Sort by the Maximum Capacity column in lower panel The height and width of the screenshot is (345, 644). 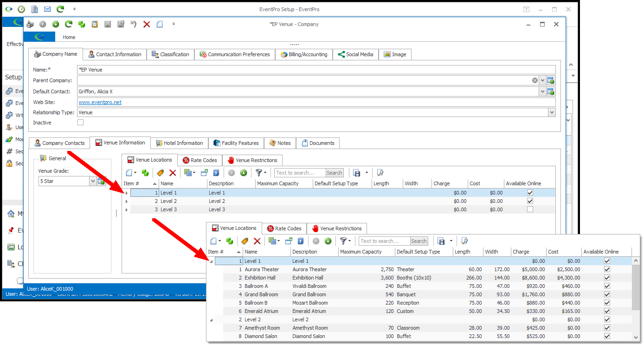[367, 252]
